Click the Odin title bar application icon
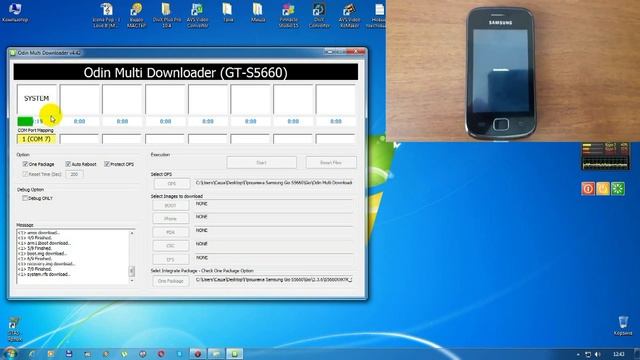Screen dimensions: 640x360 pyautogui.click(x=13, y=53)
